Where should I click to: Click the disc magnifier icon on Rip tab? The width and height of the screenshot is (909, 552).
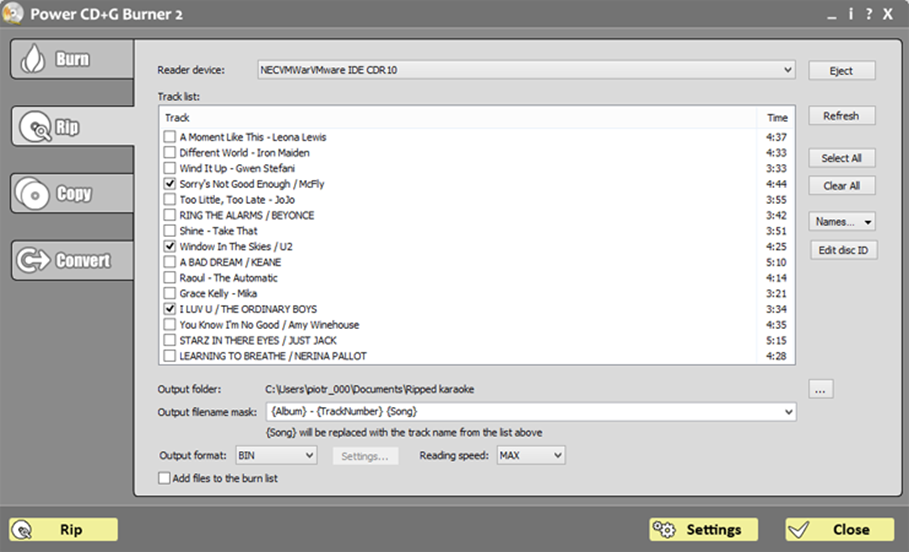click(36, 126)
